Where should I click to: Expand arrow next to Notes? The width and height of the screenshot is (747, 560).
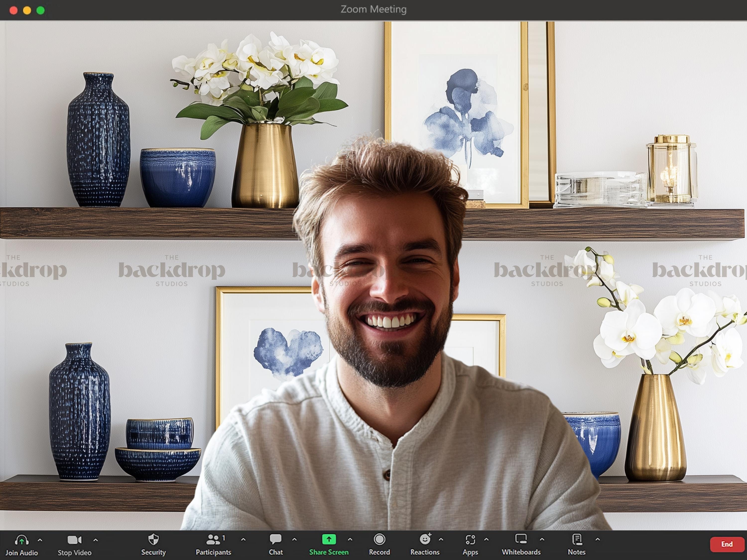tap(597, 540)
